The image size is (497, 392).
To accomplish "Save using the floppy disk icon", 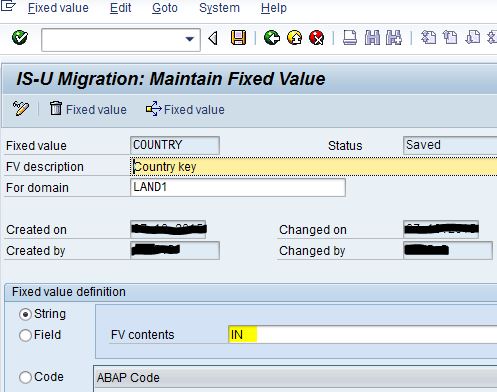I will (x=238, y=38).
